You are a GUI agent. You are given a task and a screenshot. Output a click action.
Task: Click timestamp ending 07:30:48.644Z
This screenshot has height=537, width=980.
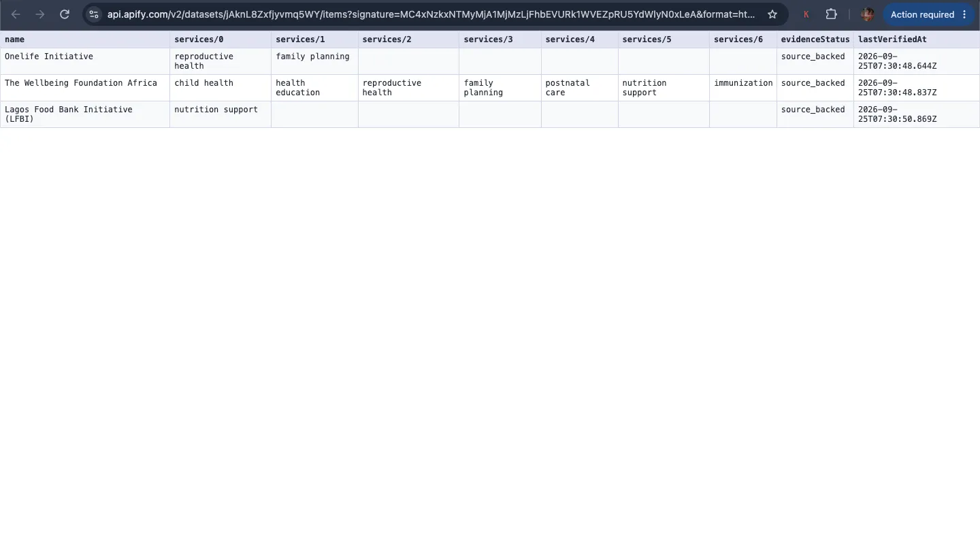click(x=916, y=61)
